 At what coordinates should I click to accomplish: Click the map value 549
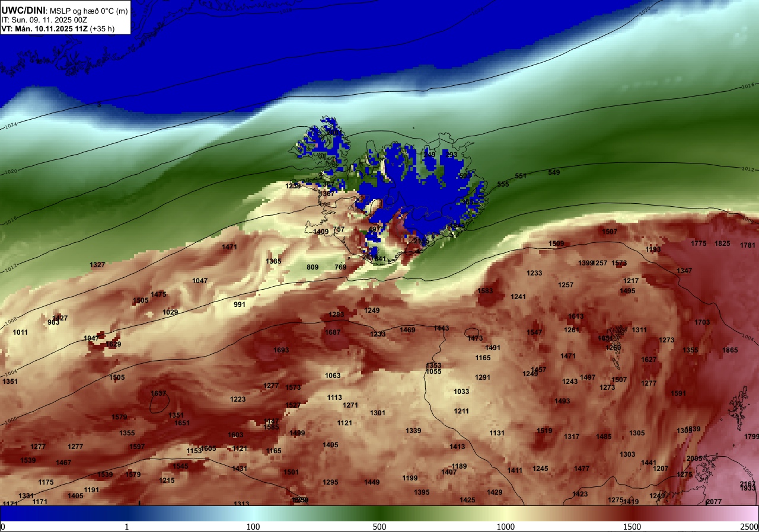click(554, 172)
